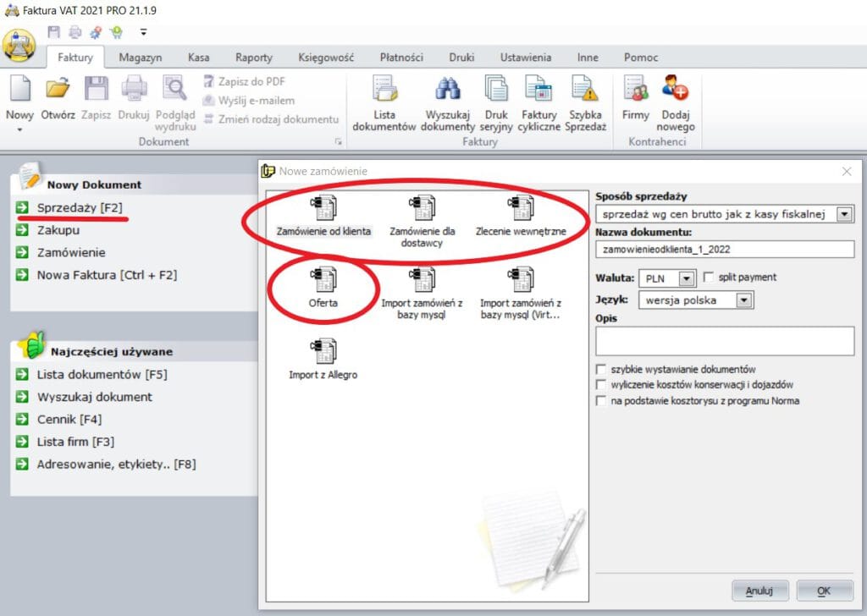Screen dimensions: 867x616
Task: Open the Język dropdown list
Action: click(x=744, y=300)
